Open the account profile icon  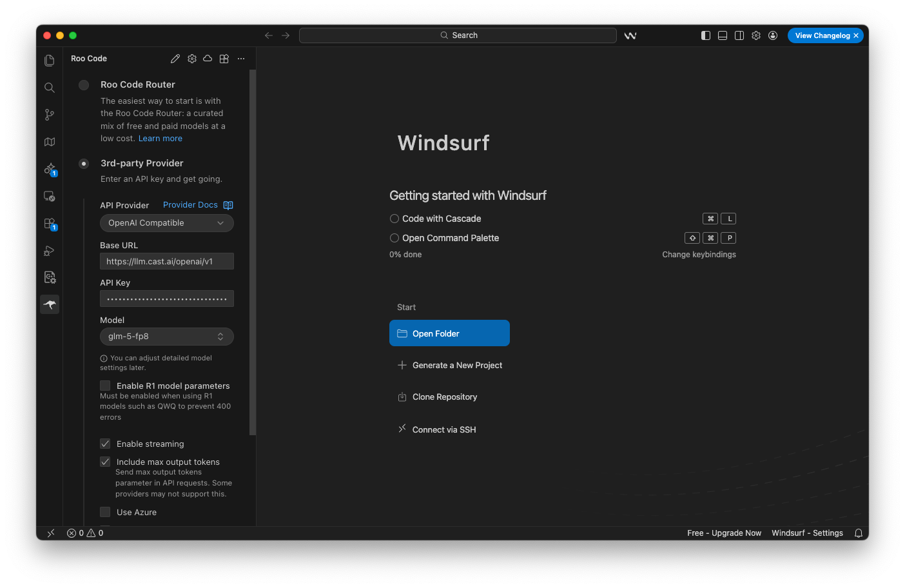point(773,35)
